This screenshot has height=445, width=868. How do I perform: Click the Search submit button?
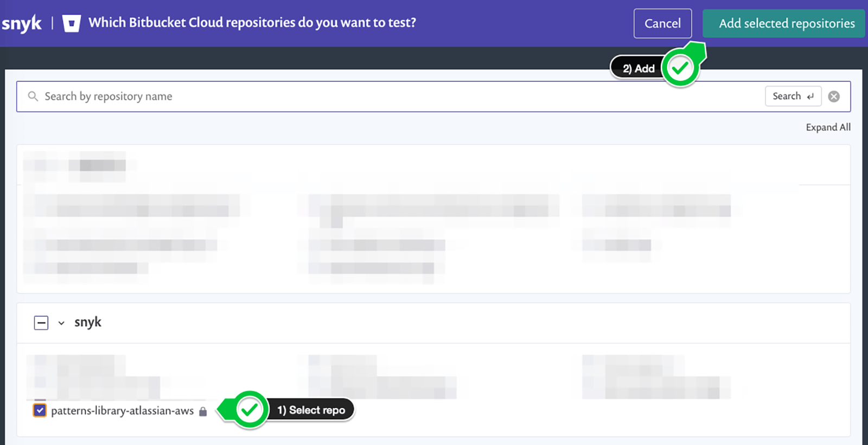(x=793, y=96)
